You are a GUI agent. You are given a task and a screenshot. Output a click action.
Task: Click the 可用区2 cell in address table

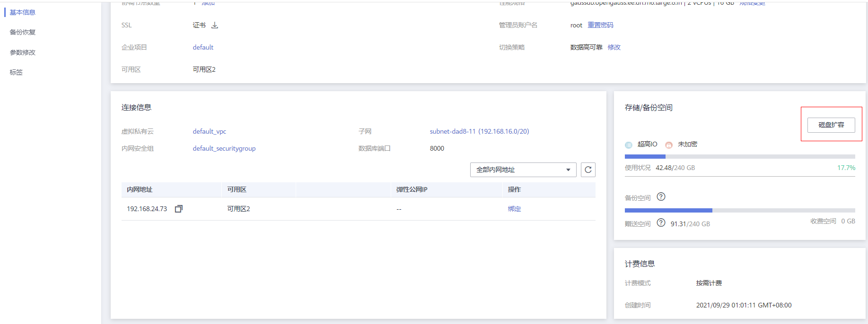click(x=238, y=209)
